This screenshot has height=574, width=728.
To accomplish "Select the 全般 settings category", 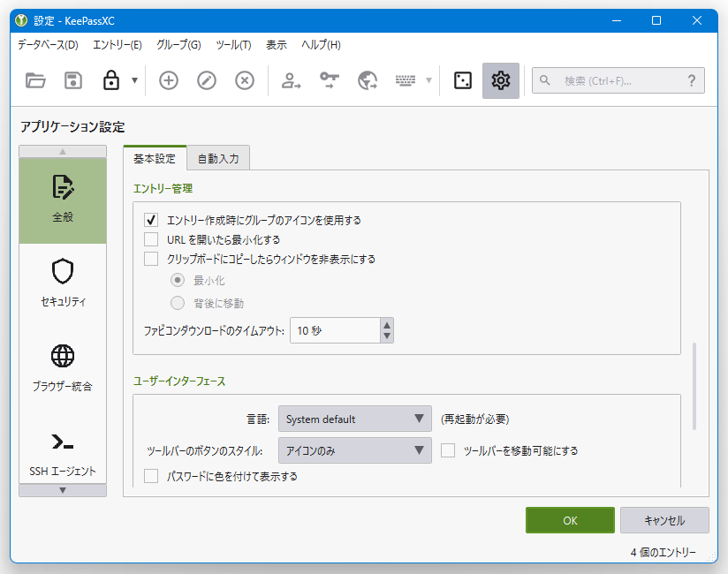I will pyautogui.click(x=63, y=200).
